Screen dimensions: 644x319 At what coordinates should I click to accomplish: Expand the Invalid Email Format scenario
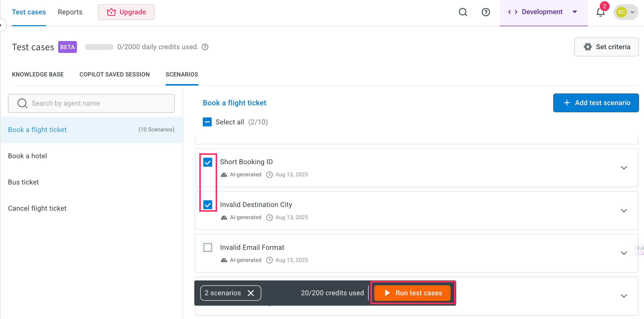coord(624,253)
